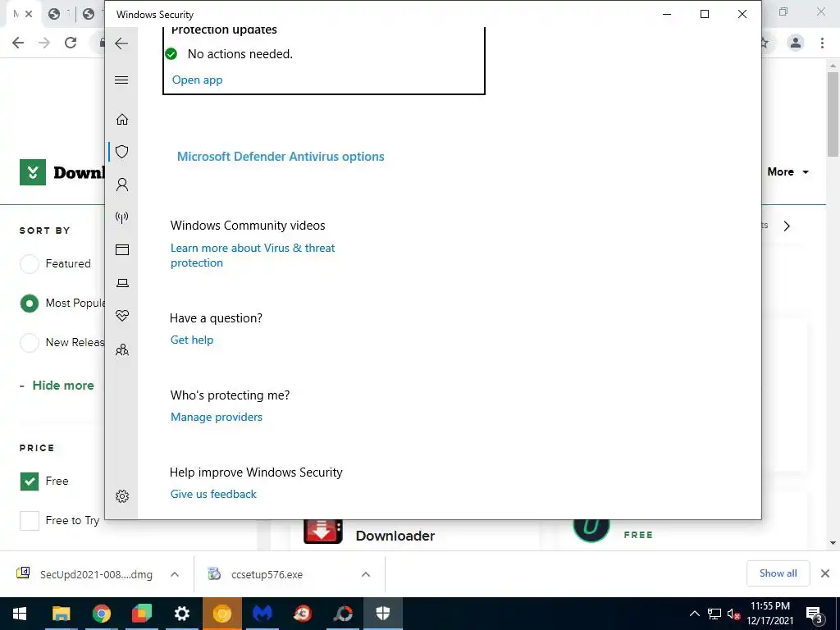
Task: Open Chrome three-dot menu
Action: point(822,43)
